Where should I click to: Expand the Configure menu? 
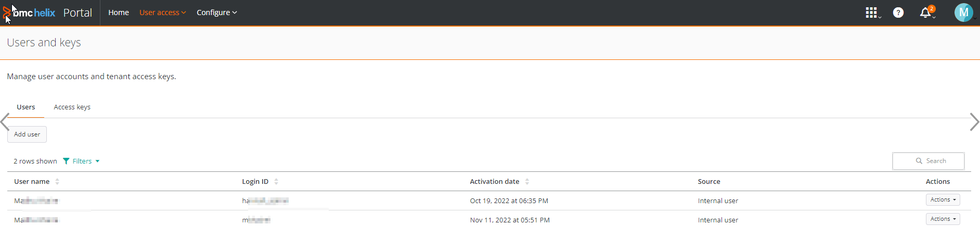click(x=216, y=12)
